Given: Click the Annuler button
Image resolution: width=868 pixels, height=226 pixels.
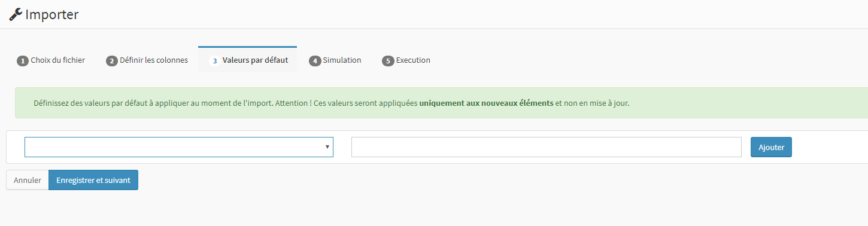Looking at the screenshot, I should click(x=28, y=180).
